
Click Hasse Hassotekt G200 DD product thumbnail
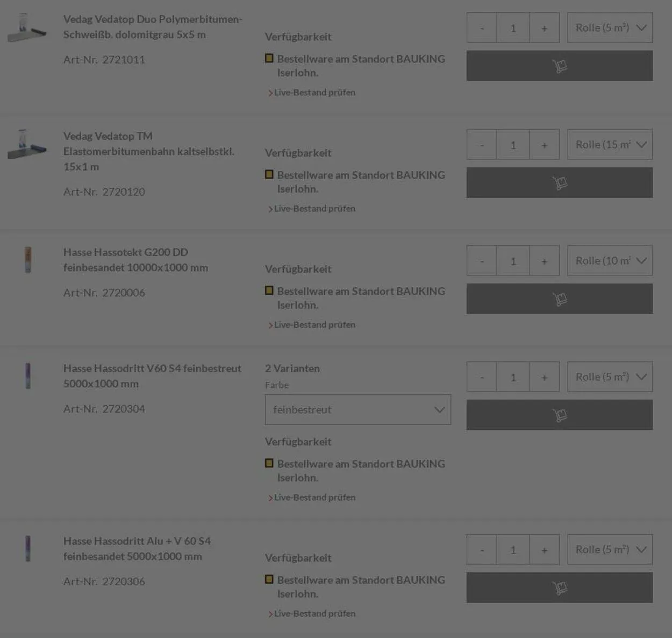pyautogui.click(x=28, y=260)
